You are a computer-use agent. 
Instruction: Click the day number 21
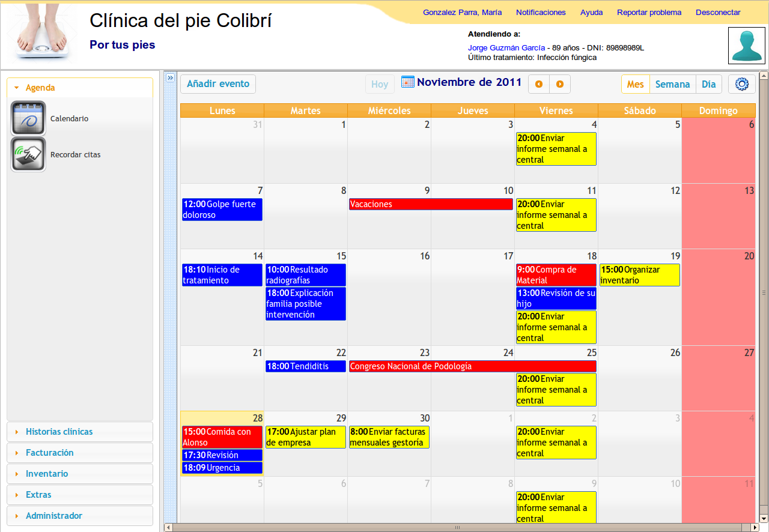[x=258, y=353]
